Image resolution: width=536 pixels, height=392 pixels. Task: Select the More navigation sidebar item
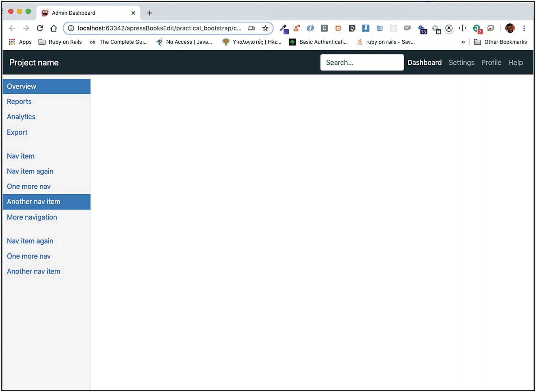32,217
